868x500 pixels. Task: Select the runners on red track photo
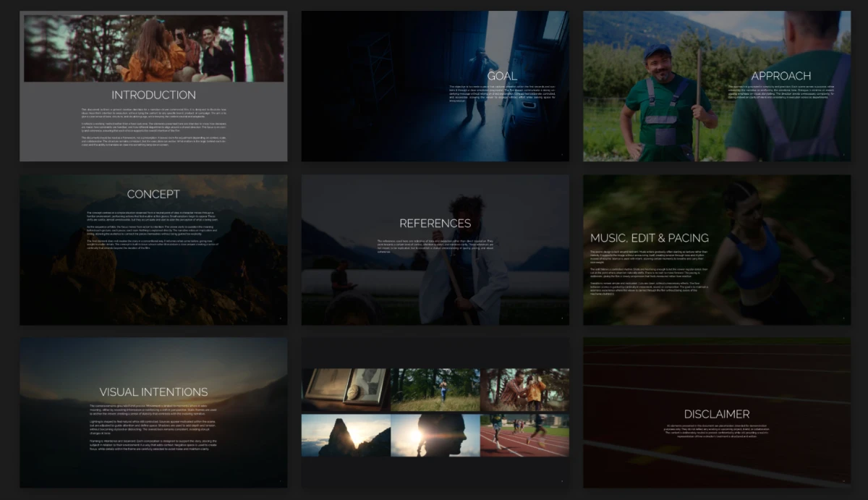(524, 435)
